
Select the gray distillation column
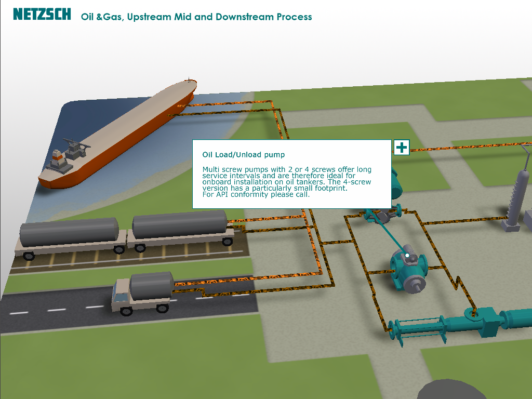pyautogui.click(x=515, y=200)
